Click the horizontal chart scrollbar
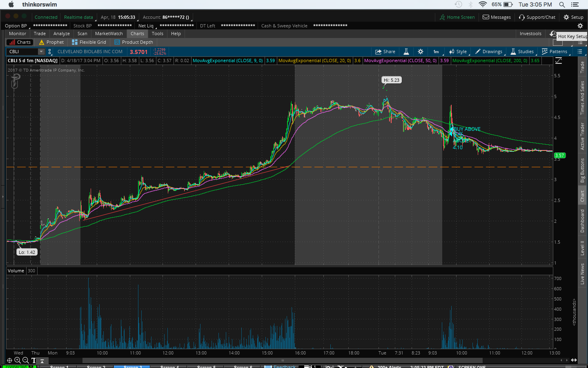 pyautogui.click(x=283, y=360)
